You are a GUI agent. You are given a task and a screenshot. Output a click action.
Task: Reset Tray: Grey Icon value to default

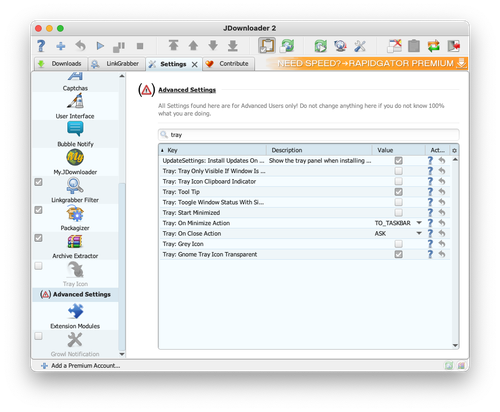[442, 244]
